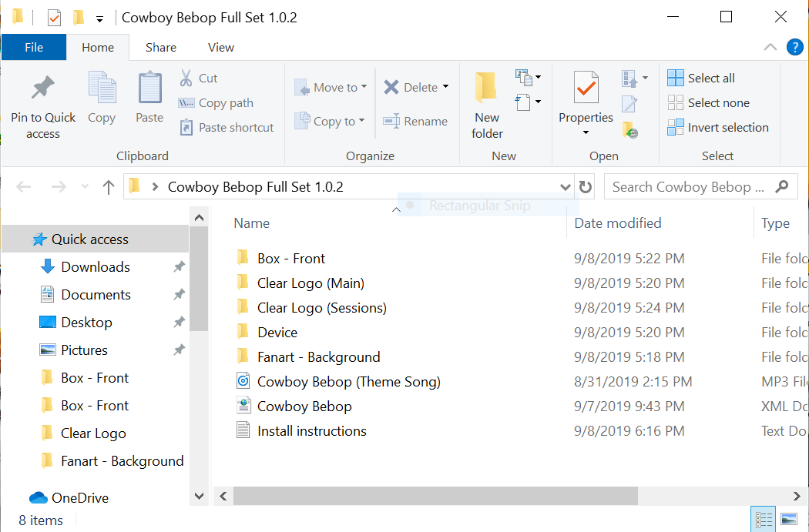Screen dimensions: 809x532
Task: Collapse the ribbon using the chevron
Action: click(770, 48)
